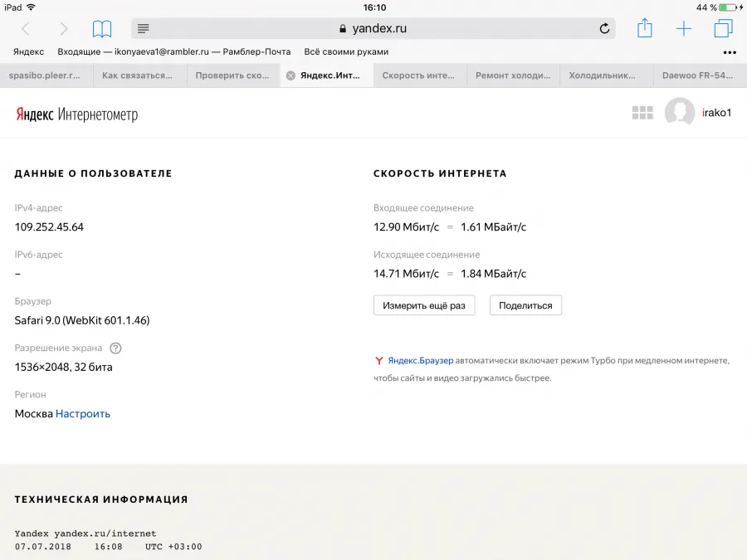Show all tabs overview icon
747x560 pixels.
(723, 28)
